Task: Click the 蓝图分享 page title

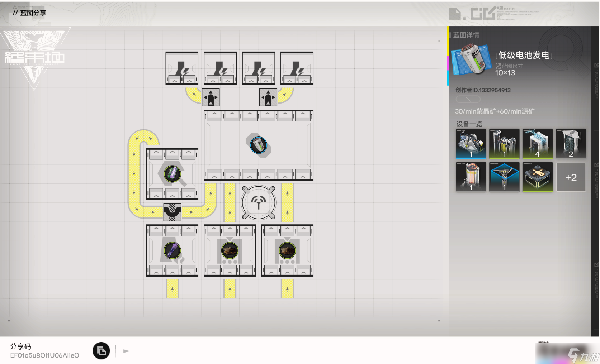Action: coord(33,13)
